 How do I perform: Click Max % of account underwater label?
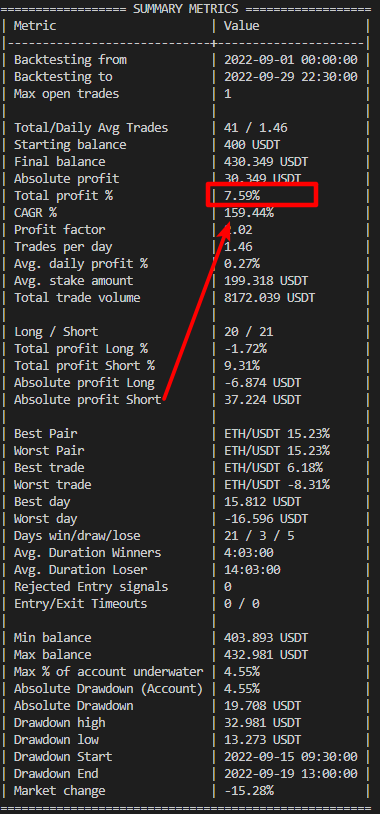point(108,672)
